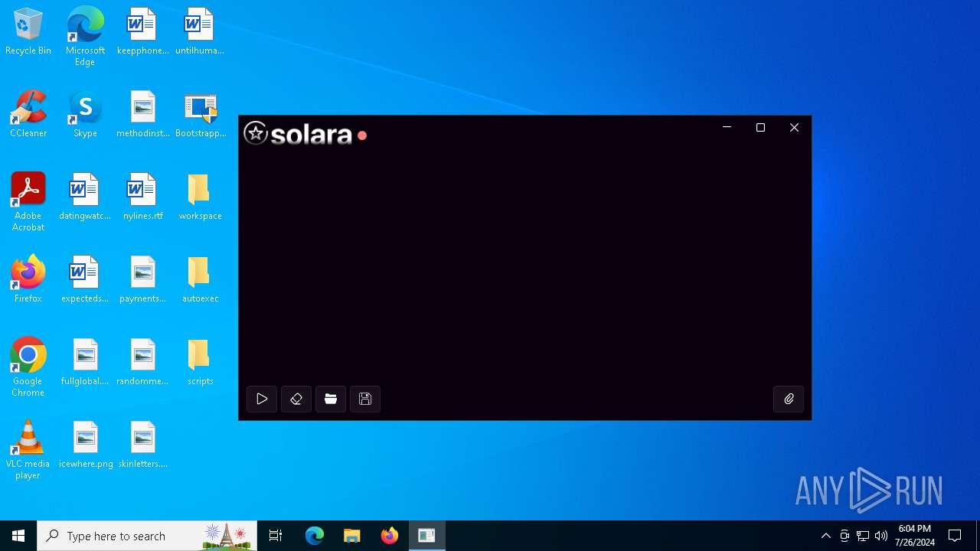This screenshot has width=980, height=551.
Task: Select the icewhere.png file
Action: tap(85, 445)
